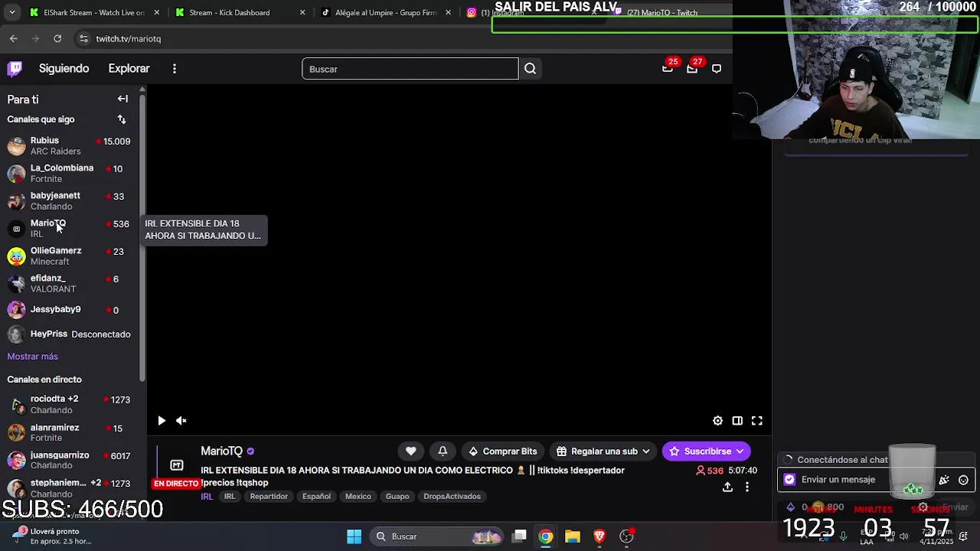980x551 pixels.
Task: Open the emote picker smiley in chat
Action: pyautogui.click(x=963, y=480)
